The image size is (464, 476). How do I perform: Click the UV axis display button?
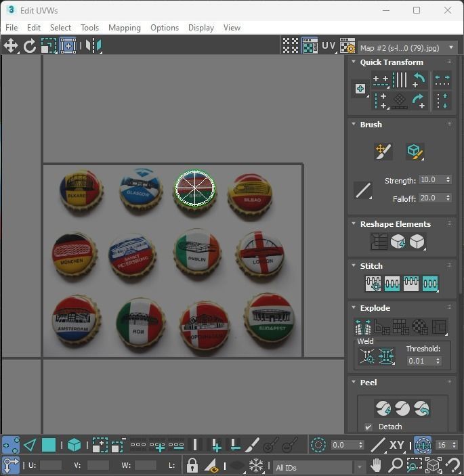[x=329, y=46]
